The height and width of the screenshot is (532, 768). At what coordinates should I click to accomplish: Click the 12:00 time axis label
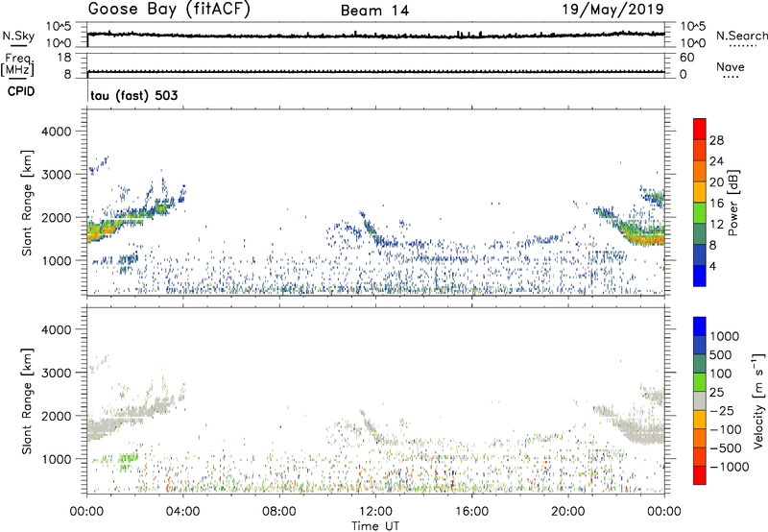[x=375, y=512]
